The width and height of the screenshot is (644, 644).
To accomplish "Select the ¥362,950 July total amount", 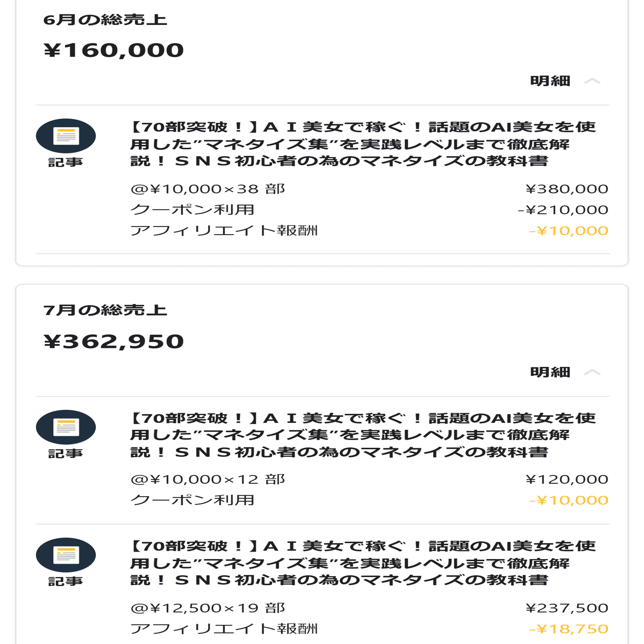I will tap(114, 341).
